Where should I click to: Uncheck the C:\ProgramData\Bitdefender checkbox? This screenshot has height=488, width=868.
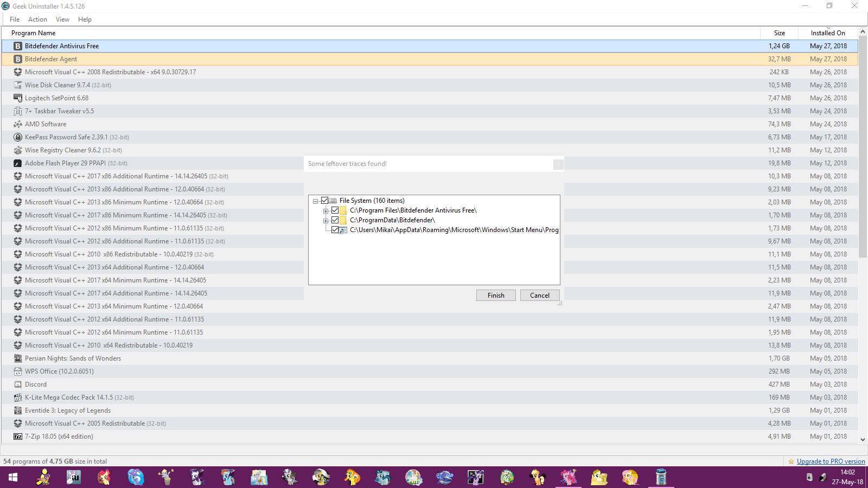[335, 220]
